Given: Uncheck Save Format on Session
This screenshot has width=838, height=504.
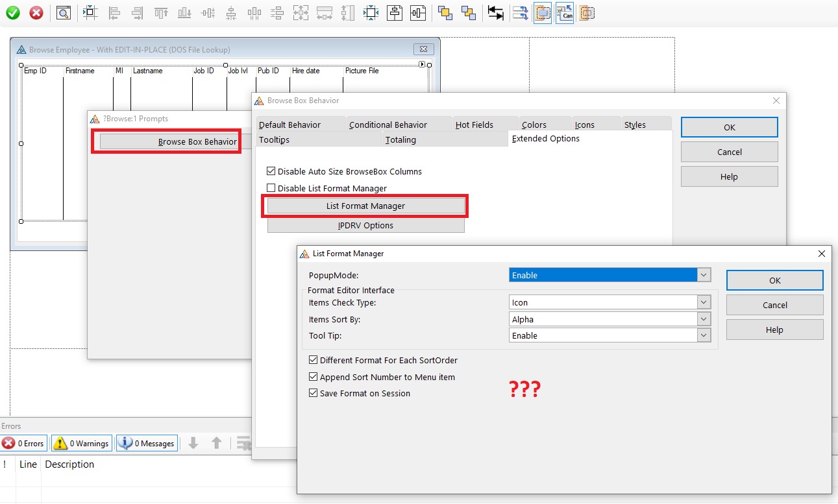Looking at the screenshot, I should (x=314, y=394).
